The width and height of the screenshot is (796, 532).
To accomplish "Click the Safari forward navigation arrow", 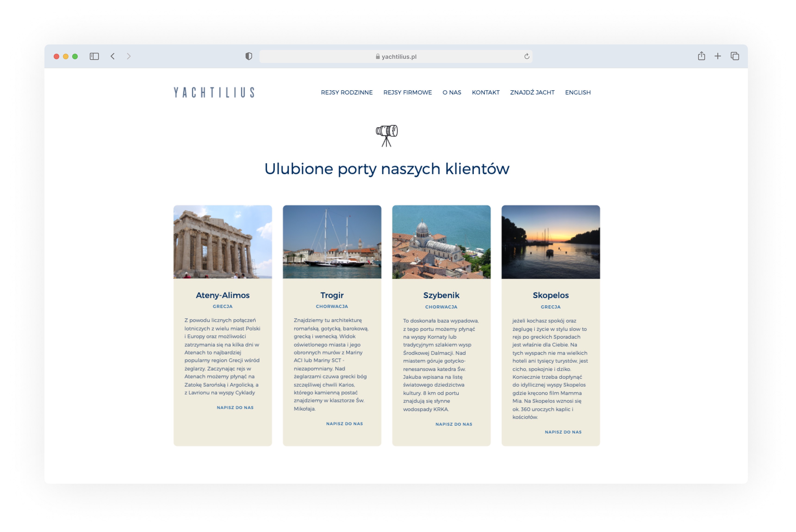I will click(x=129, y=56).
